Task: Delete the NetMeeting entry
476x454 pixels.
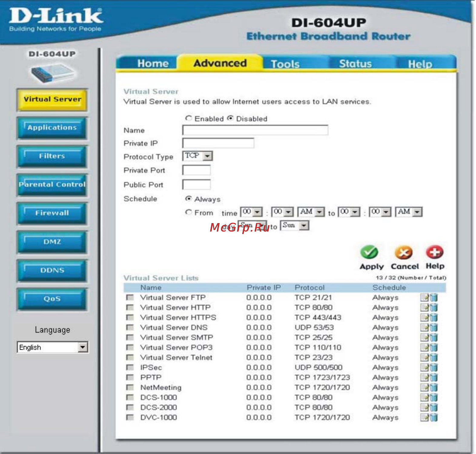Action: 434,387
